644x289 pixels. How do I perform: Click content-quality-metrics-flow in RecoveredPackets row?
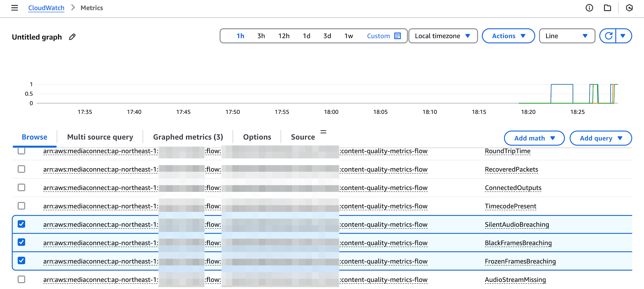point(384,169)
